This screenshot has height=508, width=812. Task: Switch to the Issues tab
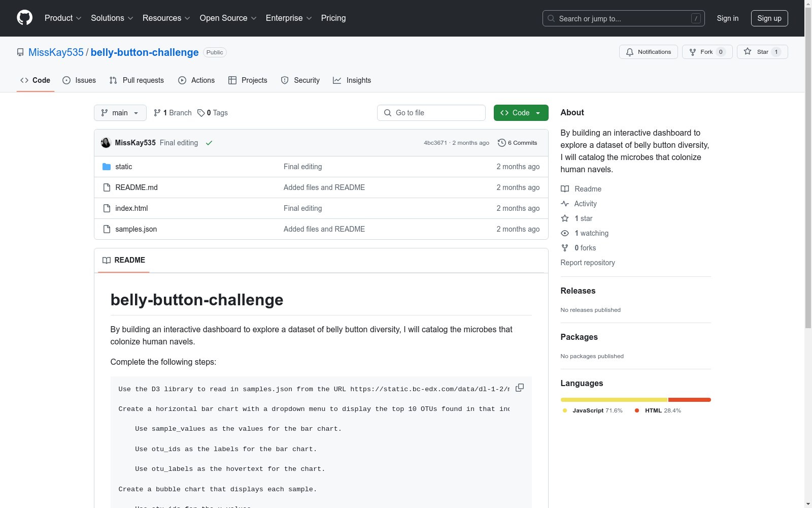79,80
